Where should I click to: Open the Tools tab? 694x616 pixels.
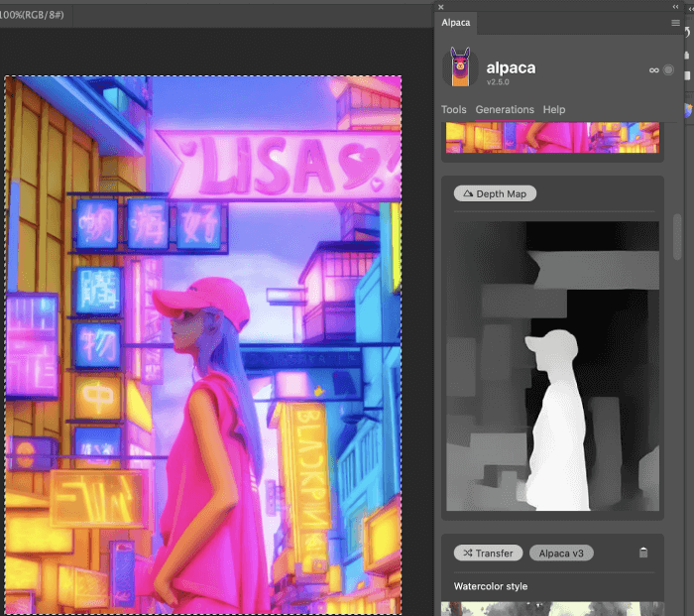[453, 110]
